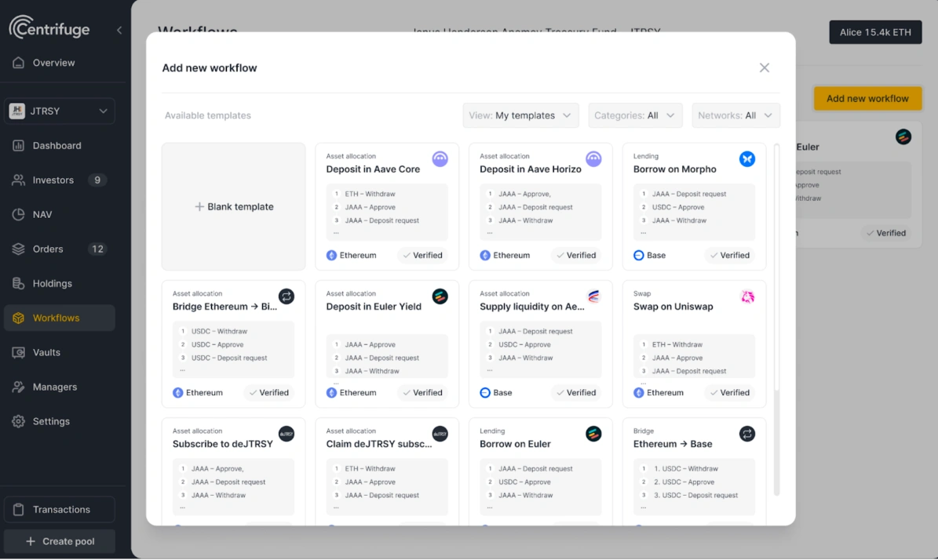Viewport: 938px width, 560px height.
Task: Click the Uniswap icon on Swap on Uniswap card
Action: click(747, 296)
